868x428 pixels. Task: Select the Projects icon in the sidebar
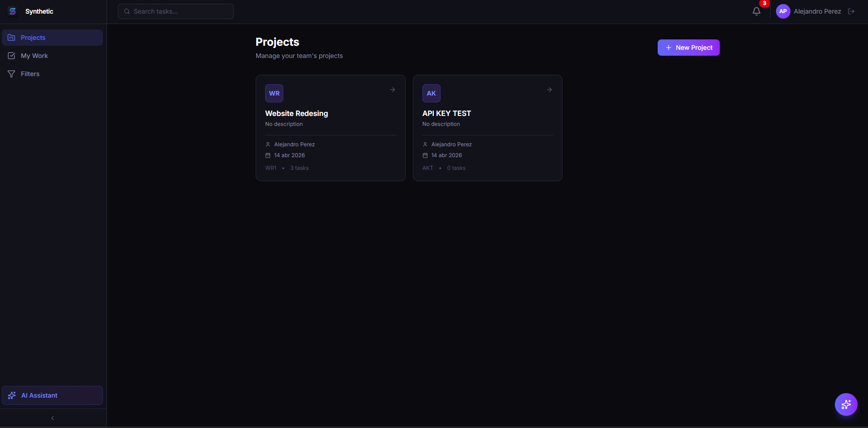pos(11,38)
